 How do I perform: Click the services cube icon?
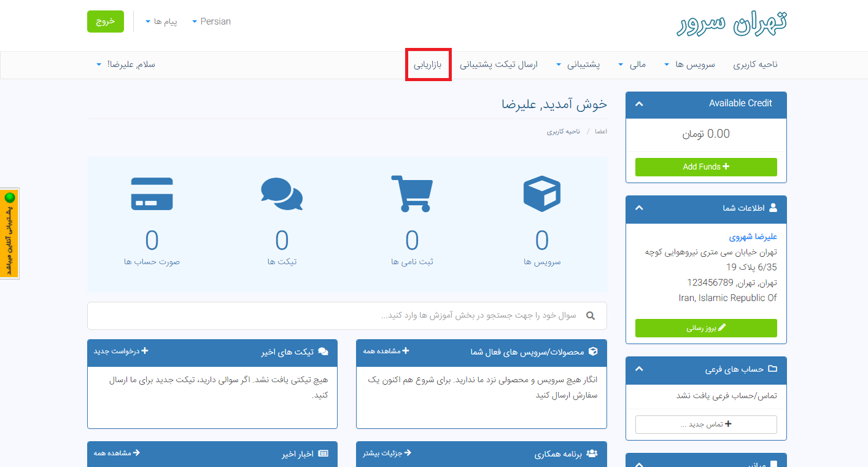coord(541,194)
